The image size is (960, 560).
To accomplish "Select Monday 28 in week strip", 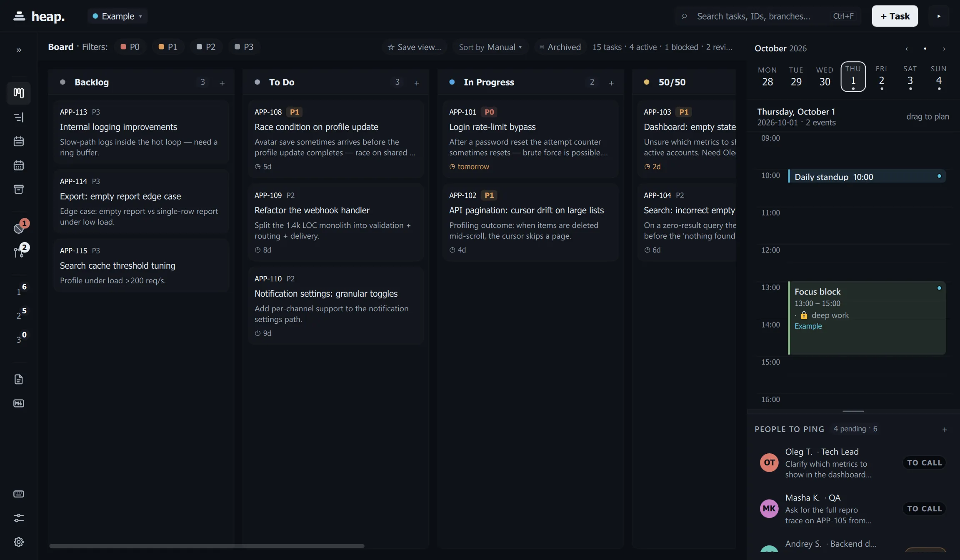I will (x=767, y=77).
